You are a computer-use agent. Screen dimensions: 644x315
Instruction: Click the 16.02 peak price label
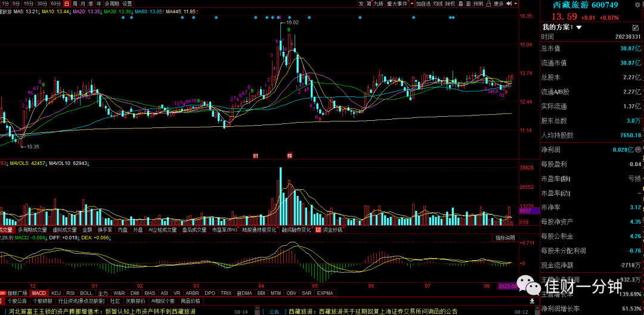click(292, 23)
